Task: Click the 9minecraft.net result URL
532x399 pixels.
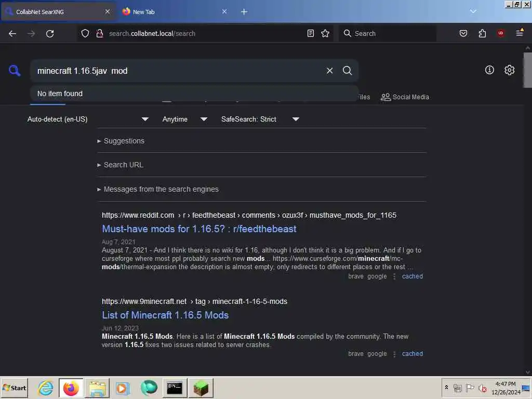Action: tap(194, 301)
